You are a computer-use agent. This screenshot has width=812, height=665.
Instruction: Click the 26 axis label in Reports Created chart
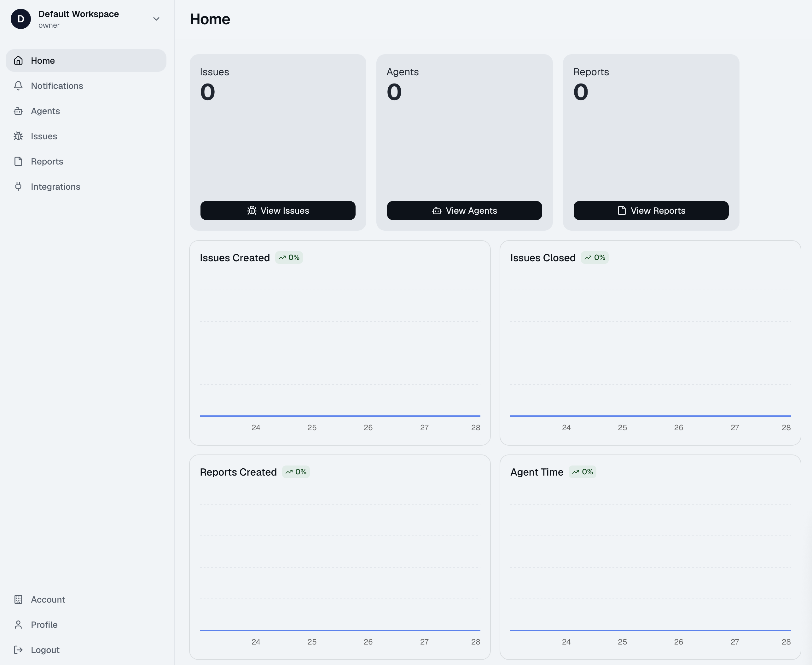coord(368,642)
